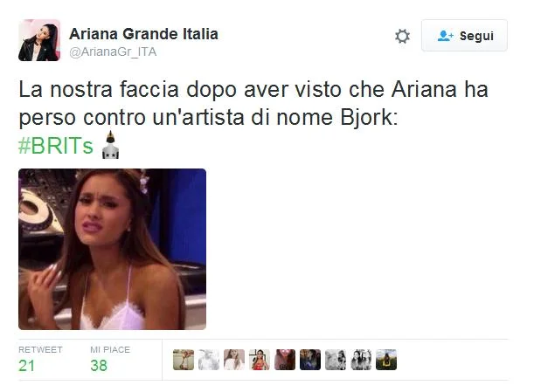This screenshot has height=392, width=534.
Task: View the 21 retweets count
Action: click(26, 366)
